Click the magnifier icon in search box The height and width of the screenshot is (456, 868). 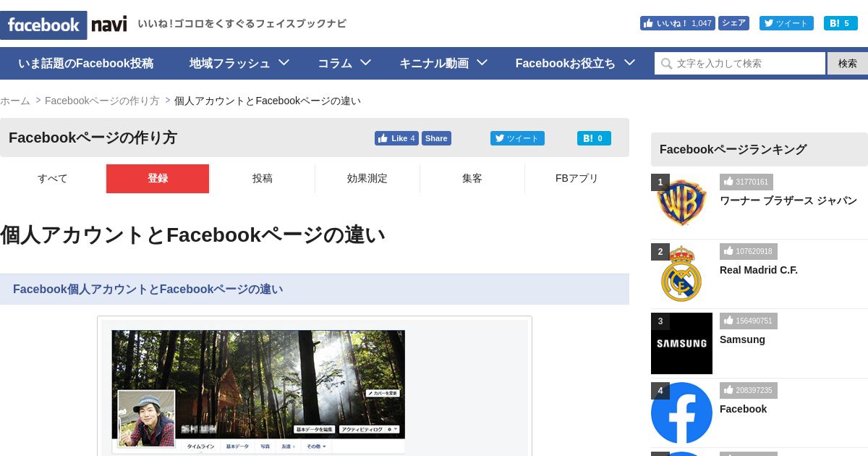click(666, 64)
